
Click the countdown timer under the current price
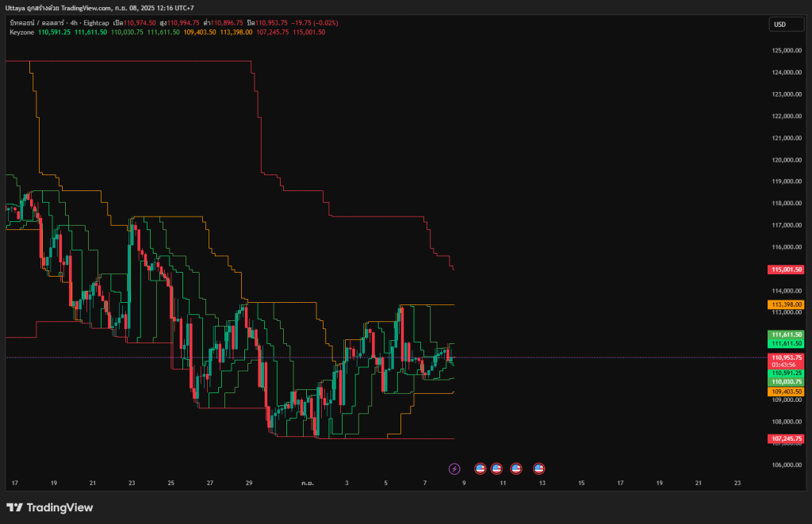coord(784,365)
